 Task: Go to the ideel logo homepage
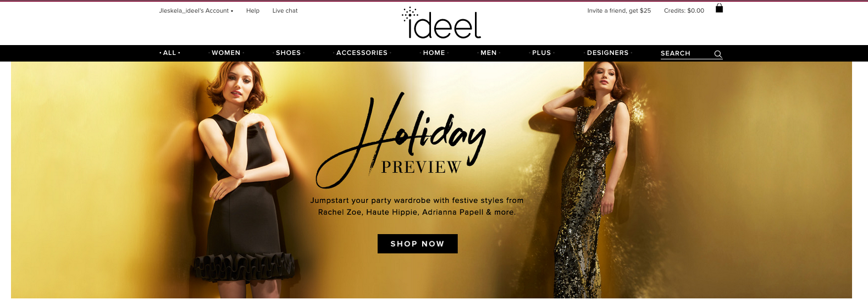tap(441, 23)
